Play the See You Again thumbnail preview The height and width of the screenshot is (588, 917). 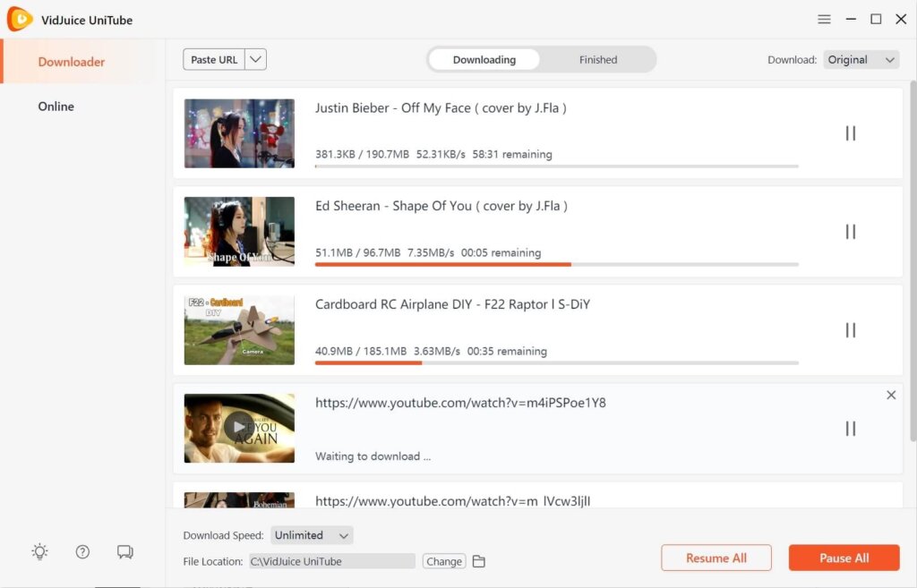(239, 427)
